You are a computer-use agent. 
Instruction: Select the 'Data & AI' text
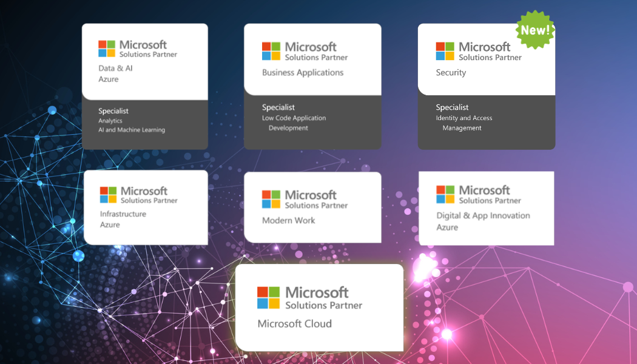(115, 68)
